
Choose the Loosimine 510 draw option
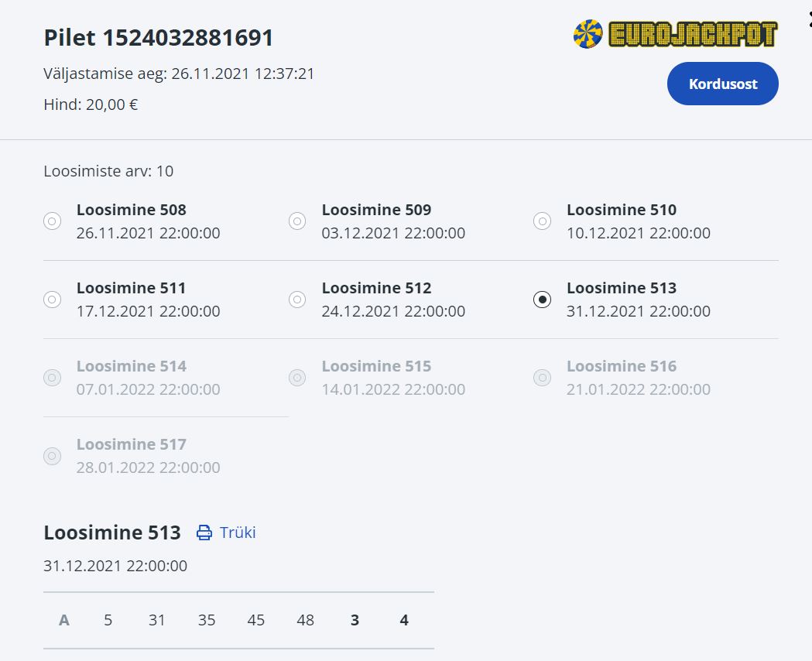[542, 221]
